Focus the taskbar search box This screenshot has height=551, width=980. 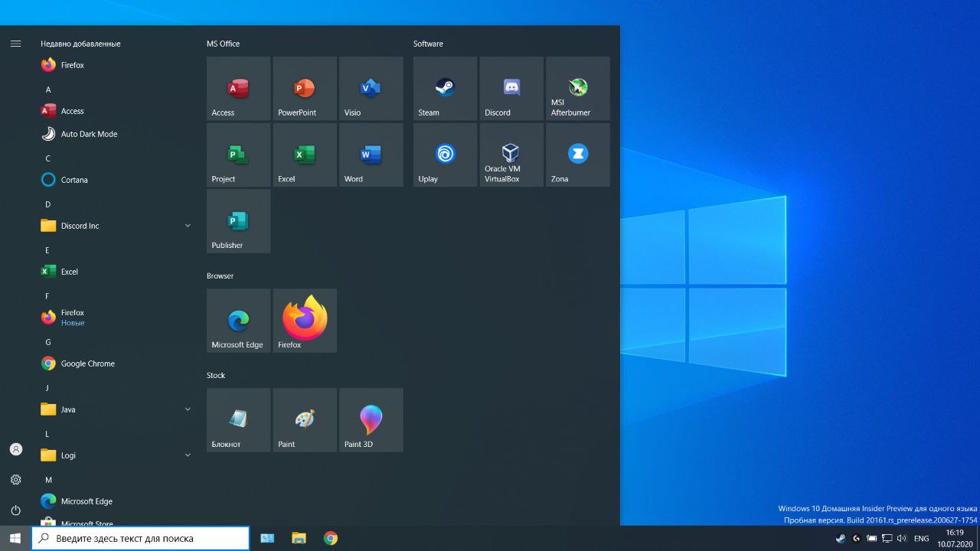pos(141,538)
